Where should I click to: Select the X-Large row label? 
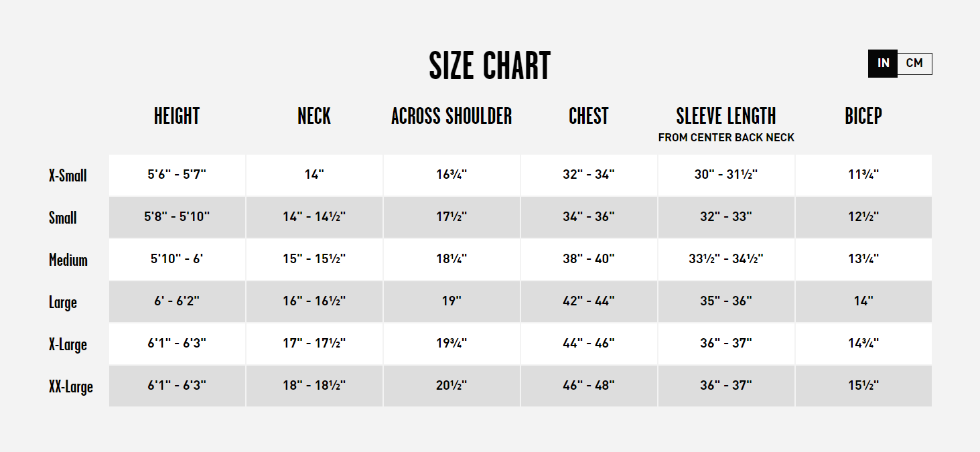pos(68,344)
